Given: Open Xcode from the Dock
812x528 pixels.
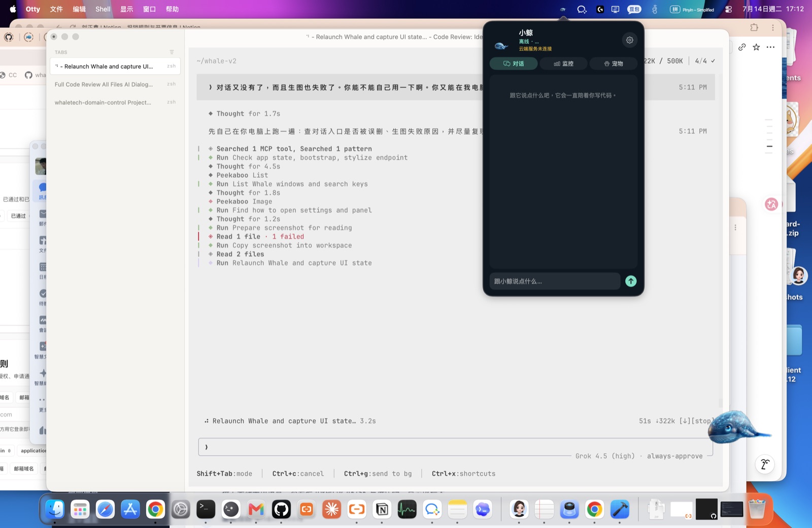Looking at the screenshot, I should coord(620,509).
